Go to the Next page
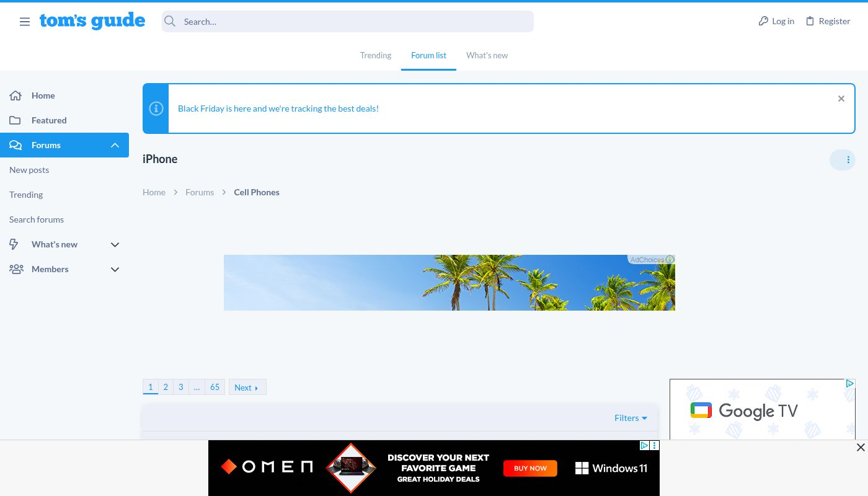 click(x=247, y=387)
